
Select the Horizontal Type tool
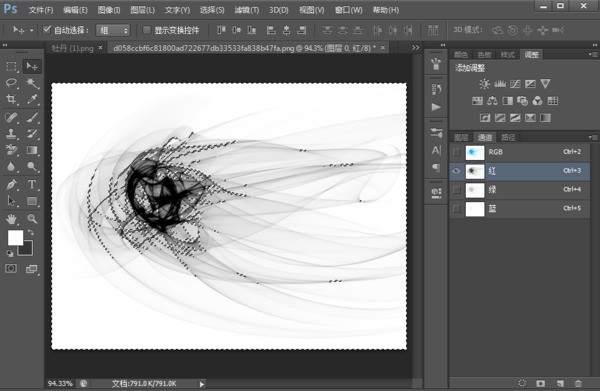tap(32, 185)
